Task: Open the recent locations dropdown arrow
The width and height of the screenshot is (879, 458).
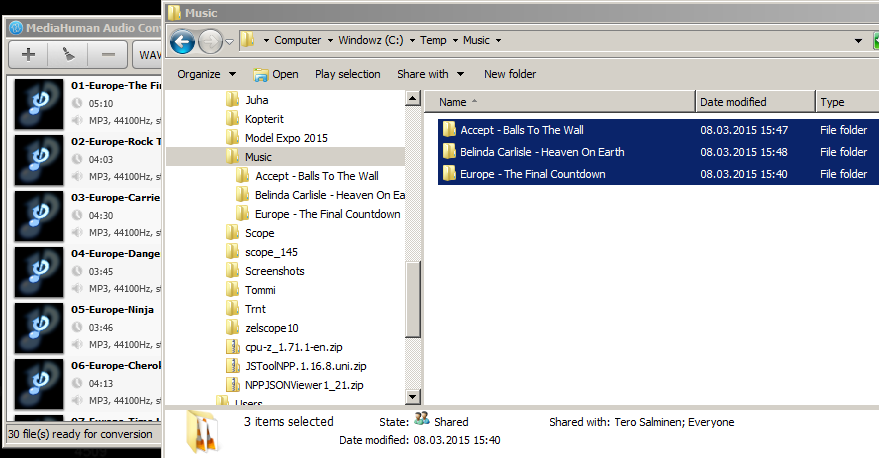Action: point(229,41)
